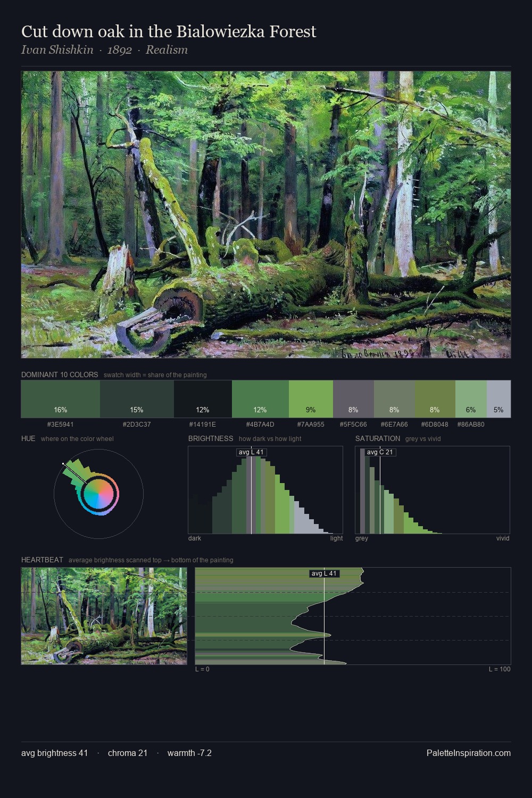Click the HEARTBEAT section heading
This screenshot has width=532, height=798.
point(42,560)
